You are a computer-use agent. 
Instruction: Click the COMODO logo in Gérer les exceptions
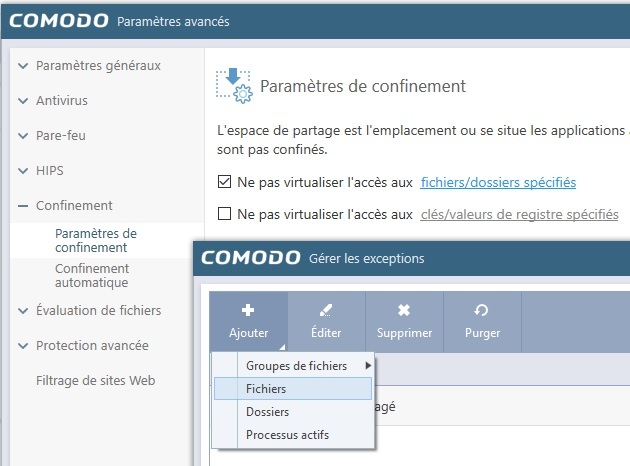click(251, 258)
